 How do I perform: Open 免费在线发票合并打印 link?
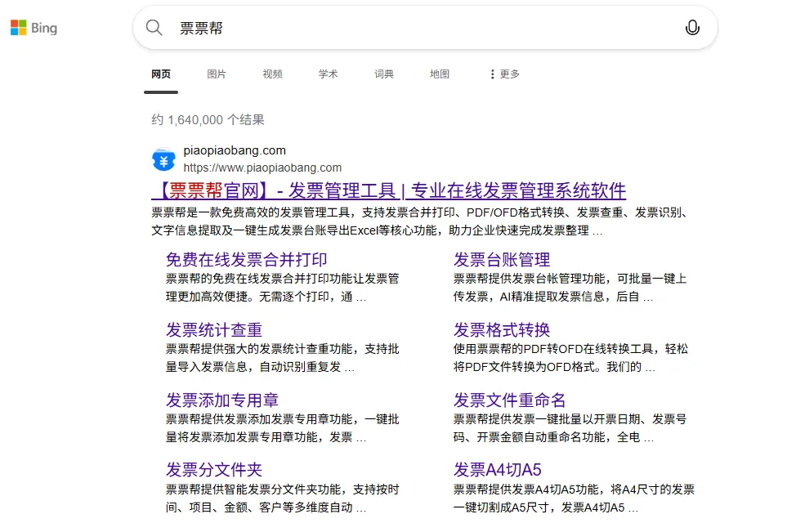tap(246, 260)
